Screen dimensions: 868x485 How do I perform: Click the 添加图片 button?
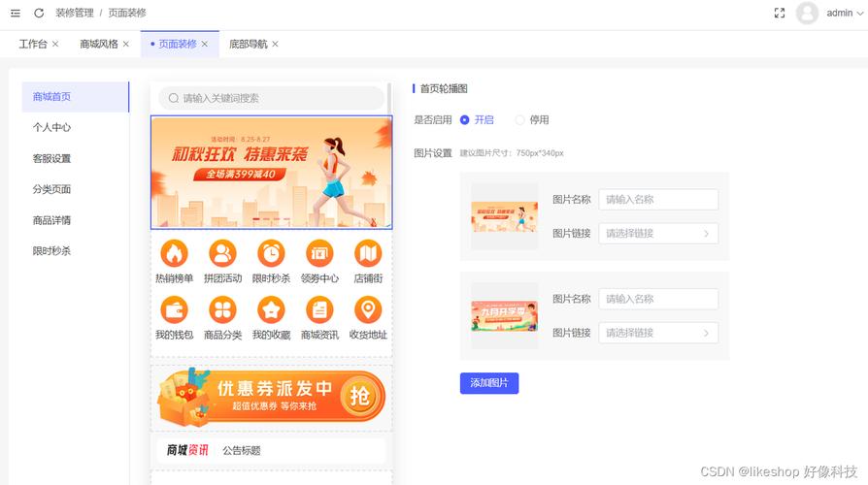point(489,383)
